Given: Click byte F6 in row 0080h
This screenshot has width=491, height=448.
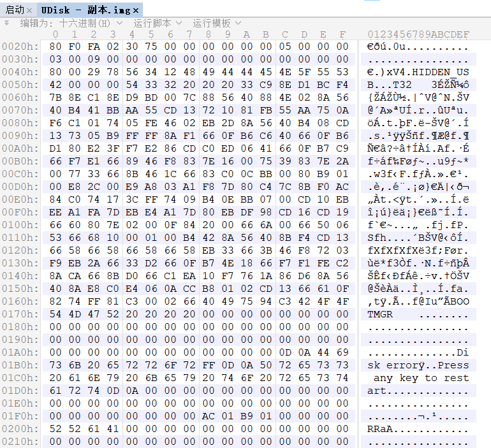Looking at the screenshot, I should point(55,123).
